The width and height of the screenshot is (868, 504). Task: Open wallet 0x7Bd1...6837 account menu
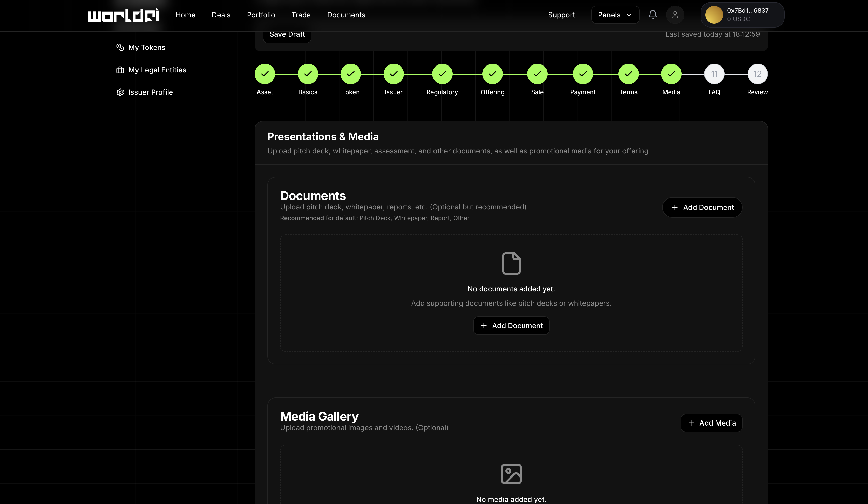pyautogui.click(x=748, y=15)
